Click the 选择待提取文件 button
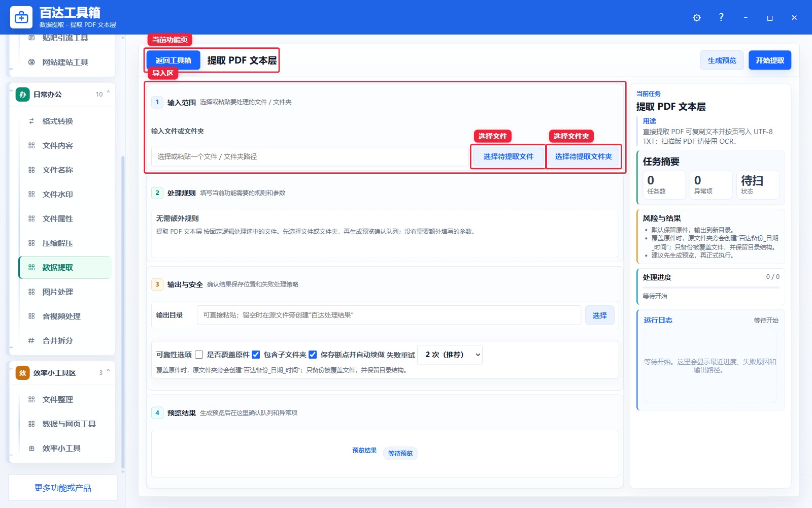The height and width of the screenshot is (508, 812). (508, 156)
